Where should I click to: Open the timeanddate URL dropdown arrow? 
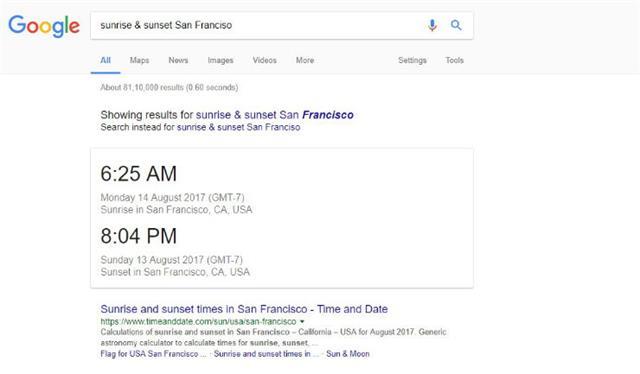click(302, 322)
